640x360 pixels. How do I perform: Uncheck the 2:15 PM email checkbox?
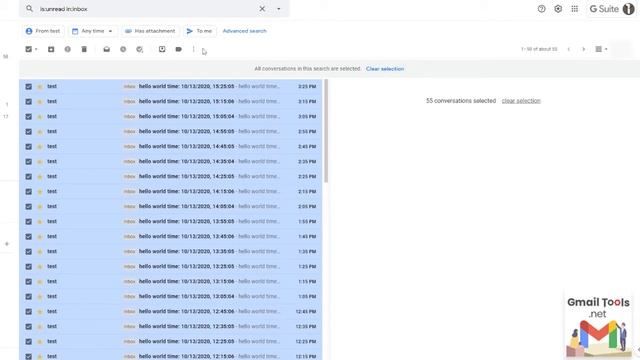[29, 191]
